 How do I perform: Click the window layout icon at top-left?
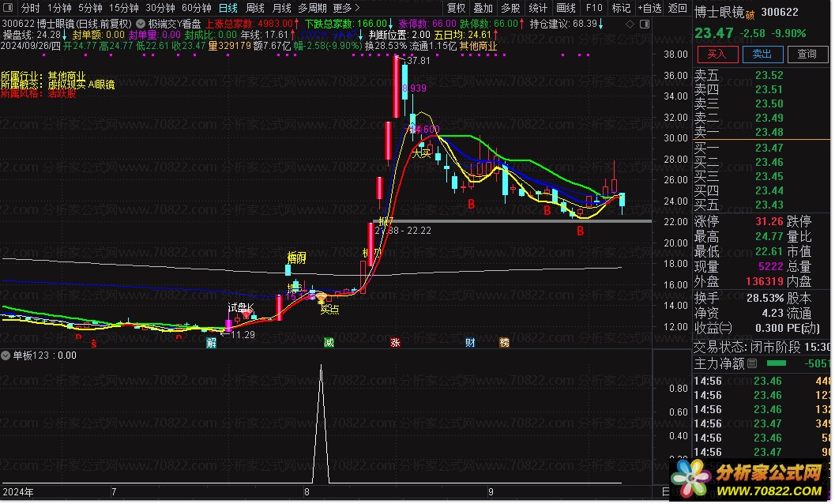(x=7, y=7)
